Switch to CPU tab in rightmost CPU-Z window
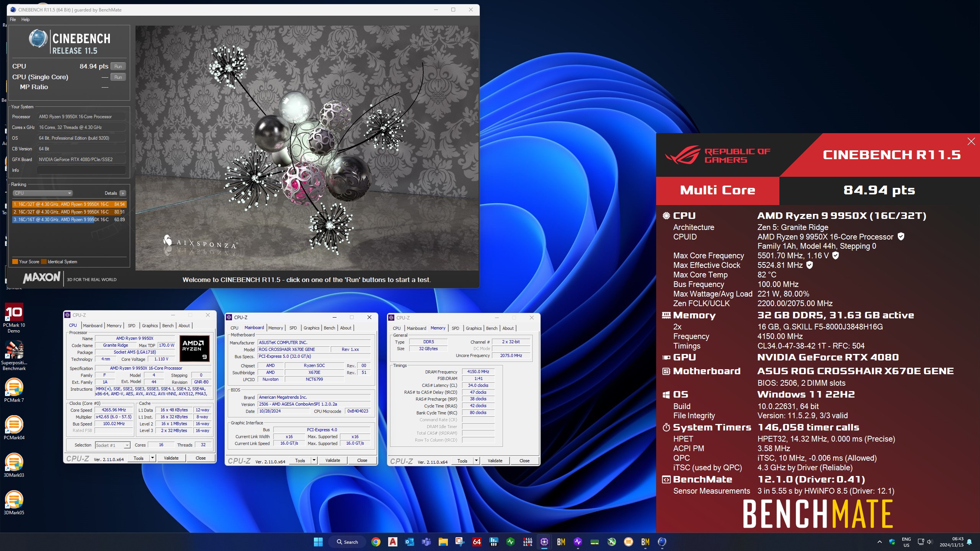980x551 pixels. point(397,328)
